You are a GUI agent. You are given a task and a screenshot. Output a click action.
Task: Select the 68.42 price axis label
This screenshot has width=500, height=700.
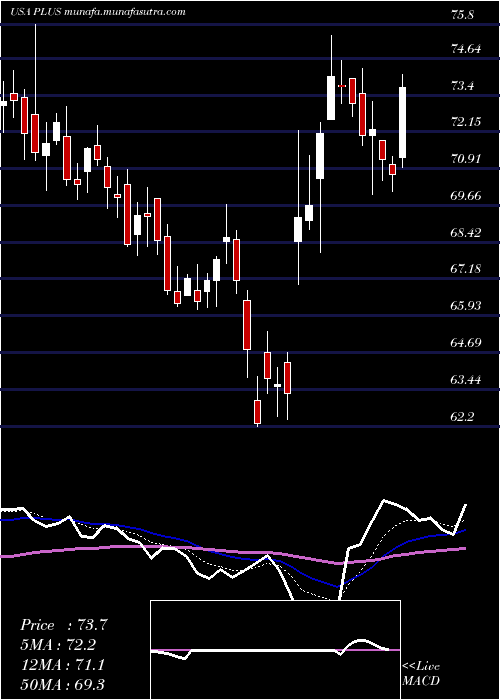pyautogui.click(x=466, y=233)
